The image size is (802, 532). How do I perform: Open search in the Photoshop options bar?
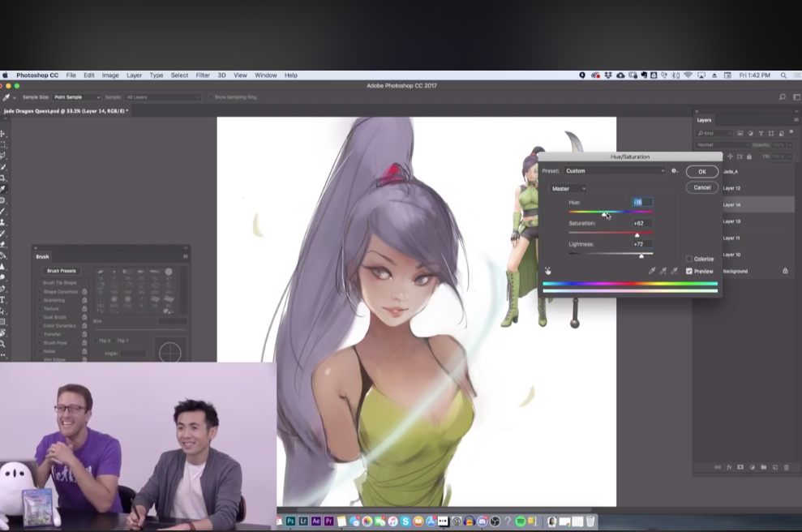(782, 97)
